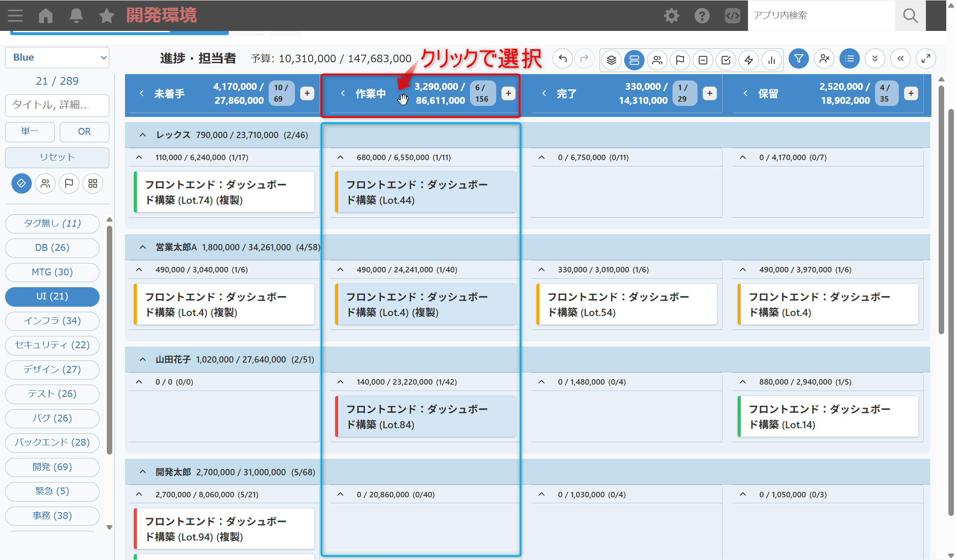Click the タイトル, 詳細 search input field
Image resolution: width=956 pixels, height=560 pixels.
57,105
